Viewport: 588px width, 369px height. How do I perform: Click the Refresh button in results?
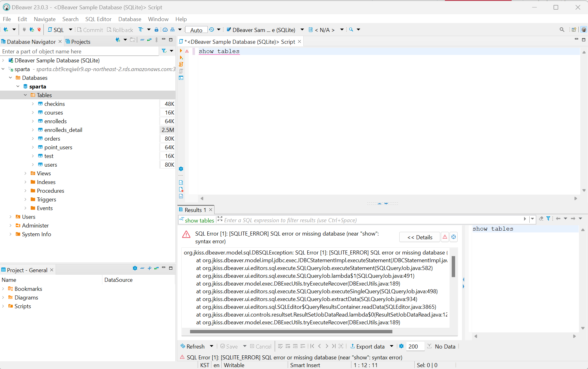192,346
